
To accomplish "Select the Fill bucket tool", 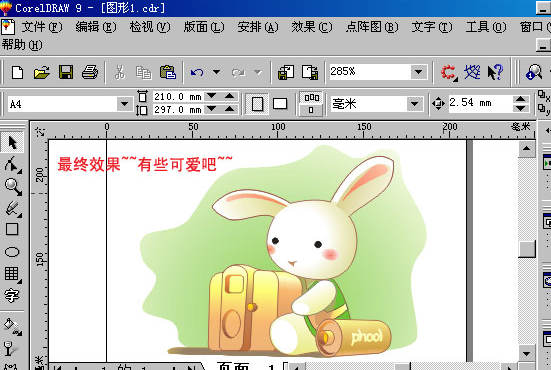I will coord(12,326).
